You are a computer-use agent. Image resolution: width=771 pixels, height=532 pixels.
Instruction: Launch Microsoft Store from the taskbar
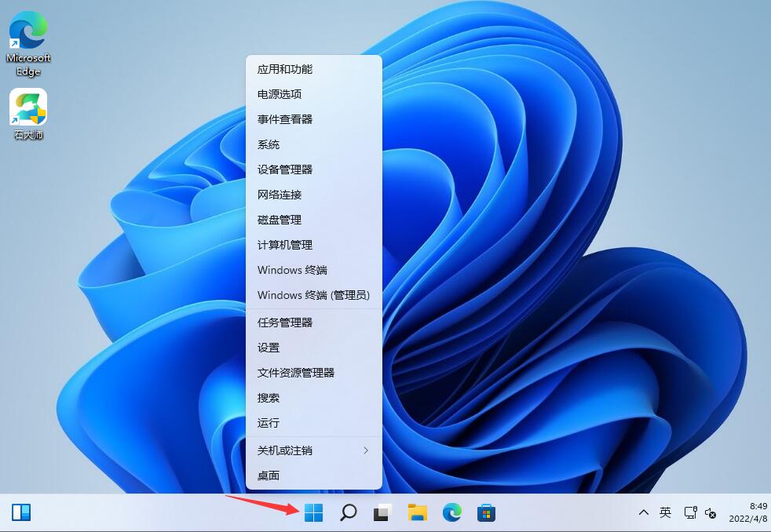[488, 512]
